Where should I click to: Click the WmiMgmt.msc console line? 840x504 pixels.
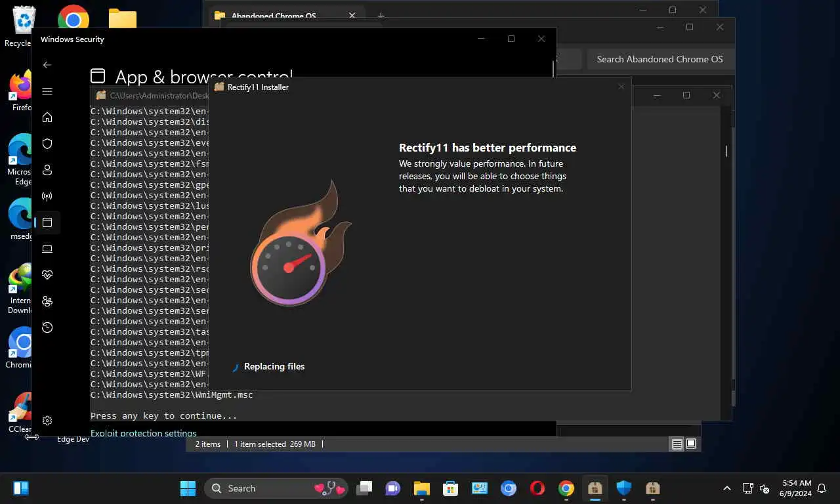tap(171, 394)
